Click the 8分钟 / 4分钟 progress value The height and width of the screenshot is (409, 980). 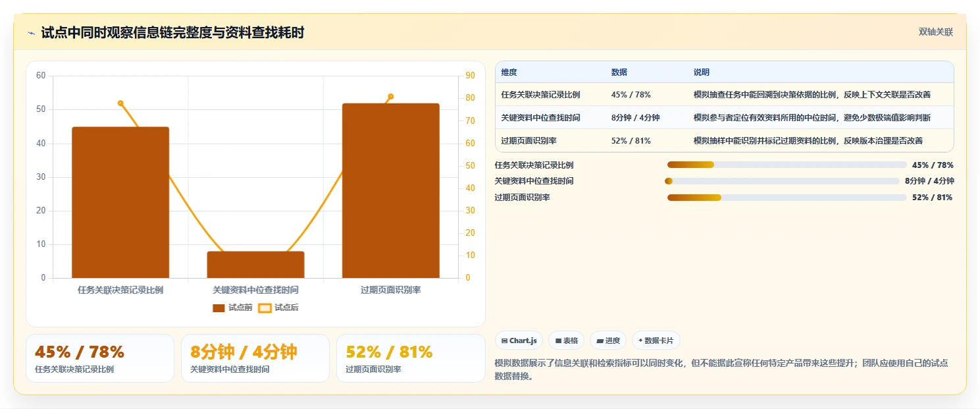point(929,181)
